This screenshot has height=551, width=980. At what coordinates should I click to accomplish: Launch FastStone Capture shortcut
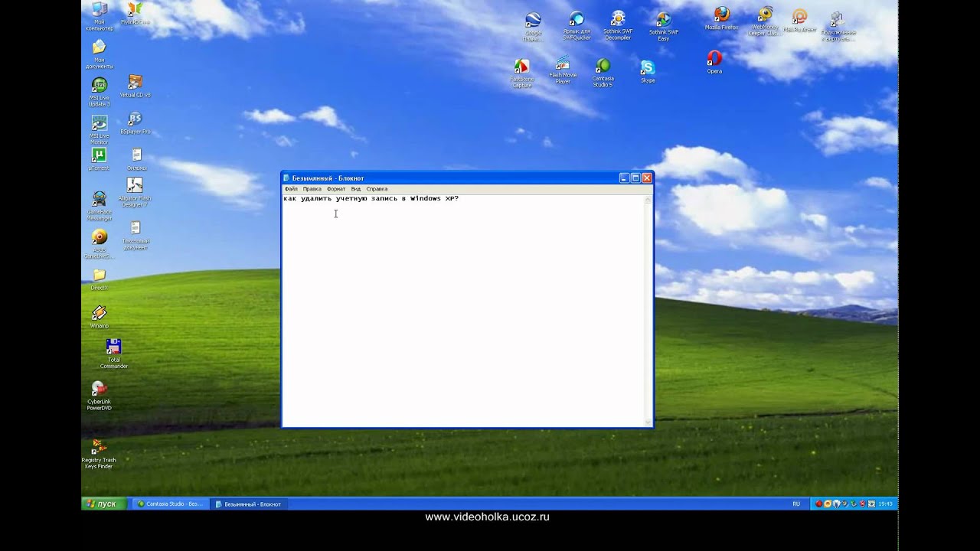[x=522, y=73]
